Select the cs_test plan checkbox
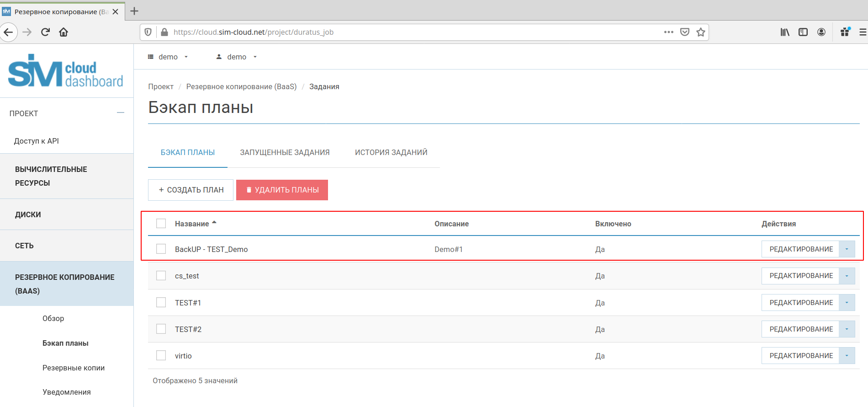 click(161, 276)
